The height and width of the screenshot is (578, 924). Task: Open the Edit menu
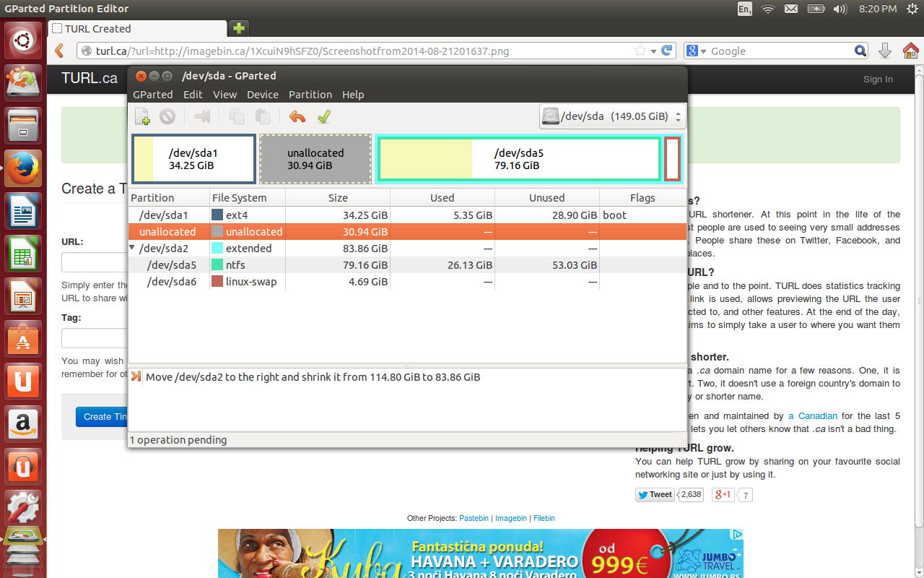193,95
